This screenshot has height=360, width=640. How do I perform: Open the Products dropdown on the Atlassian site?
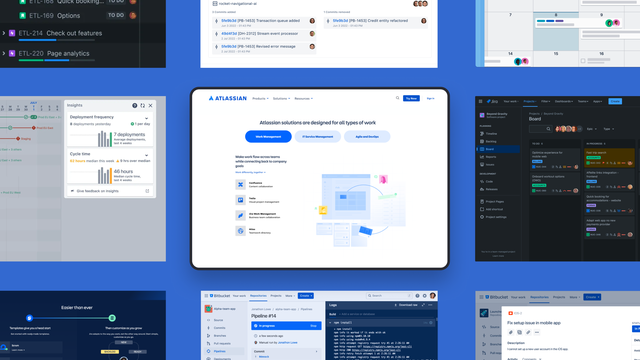pos(260,99)
